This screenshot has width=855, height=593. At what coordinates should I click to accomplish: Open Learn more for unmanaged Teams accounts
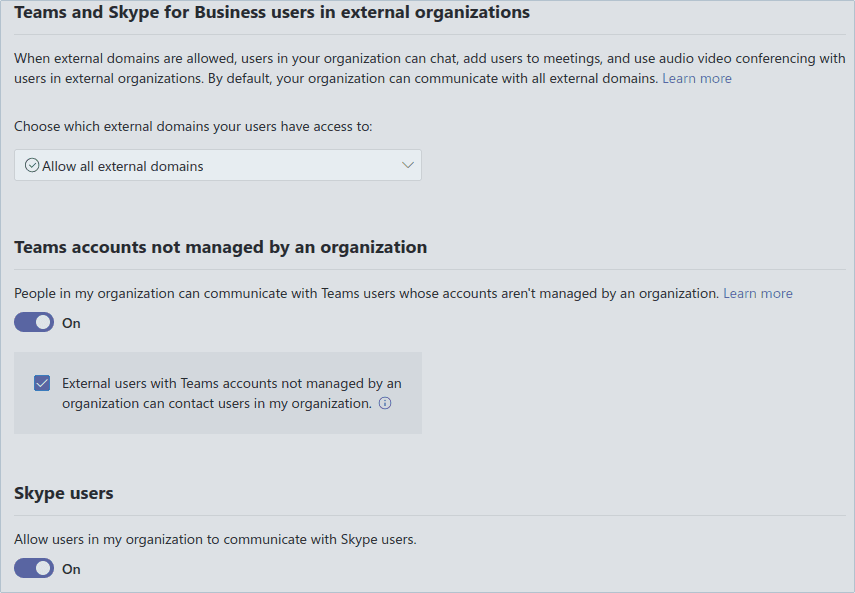tap(757, 293)
